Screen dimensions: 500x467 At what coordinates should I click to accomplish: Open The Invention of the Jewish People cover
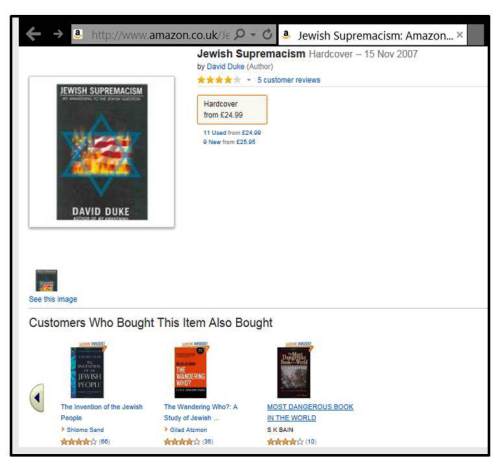[87, 372]
